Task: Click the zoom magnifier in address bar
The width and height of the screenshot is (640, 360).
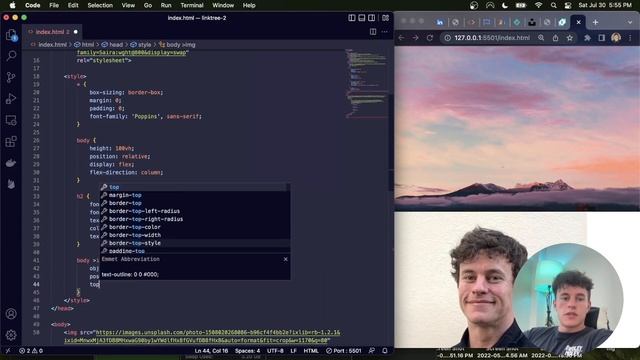Action: click(x=541, y=38)
